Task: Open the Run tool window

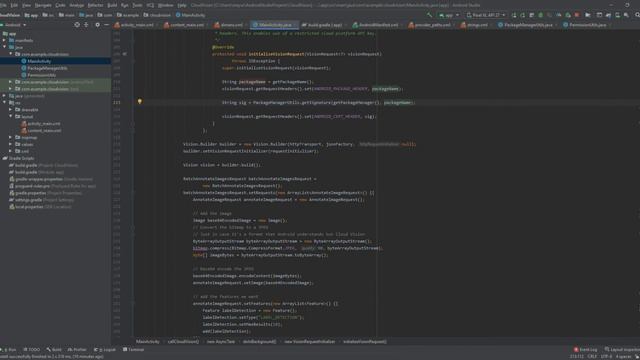Action: point(9,349)
